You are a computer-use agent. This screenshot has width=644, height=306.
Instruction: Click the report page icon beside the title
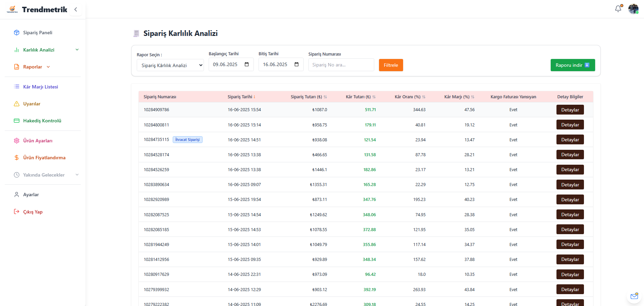136,33
